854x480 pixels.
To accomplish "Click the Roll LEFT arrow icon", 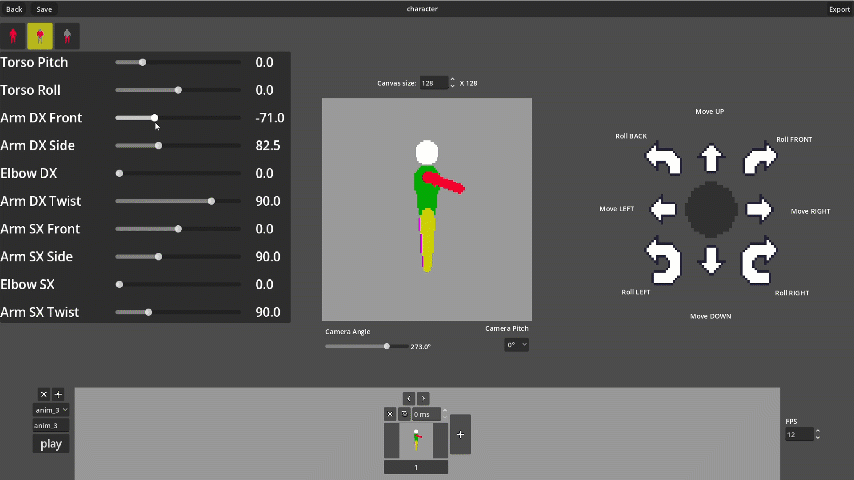I will pos(663,261).
